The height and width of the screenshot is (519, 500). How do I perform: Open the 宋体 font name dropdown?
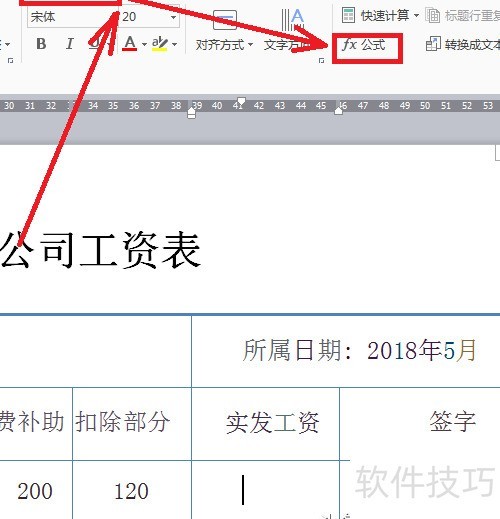click(x=73, y=17)
